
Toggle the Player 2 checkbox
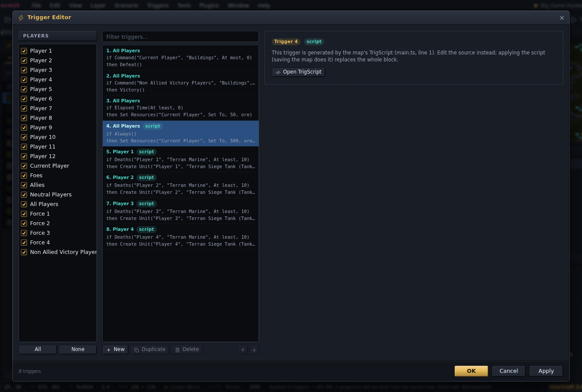click(x=24, y=61)
